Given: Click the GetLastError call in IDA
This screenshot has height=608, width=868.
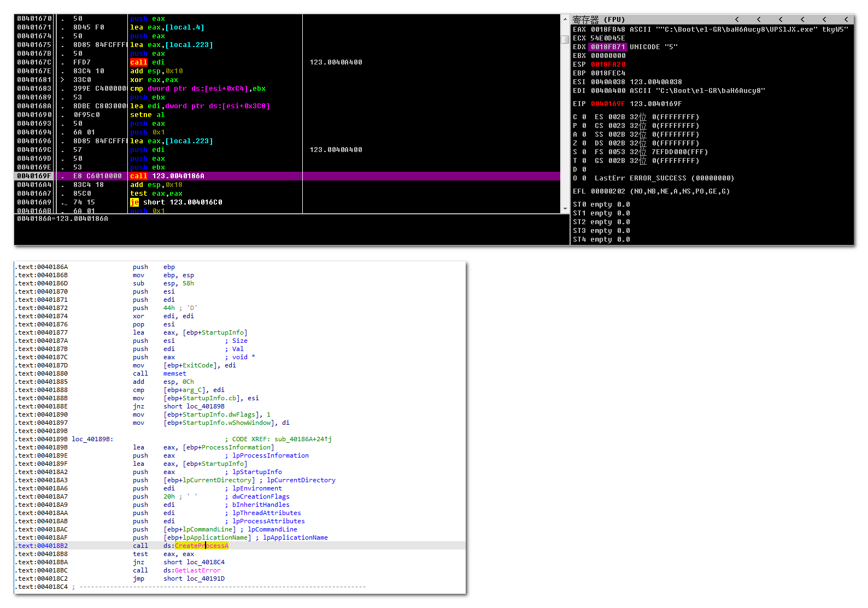Looking at the screenshot, I should [x=198, y=570].
